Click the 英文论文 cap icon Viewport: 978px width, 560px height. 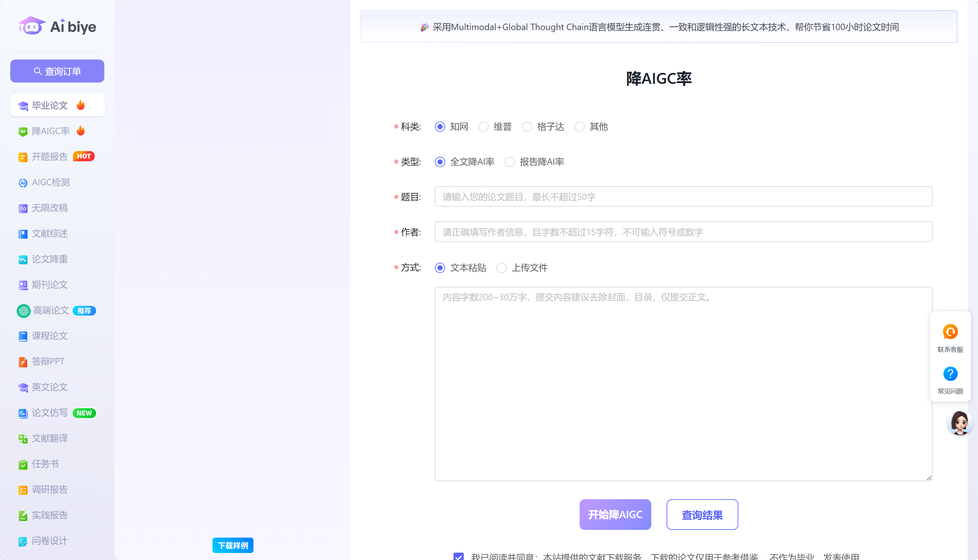tap(23, 388)
